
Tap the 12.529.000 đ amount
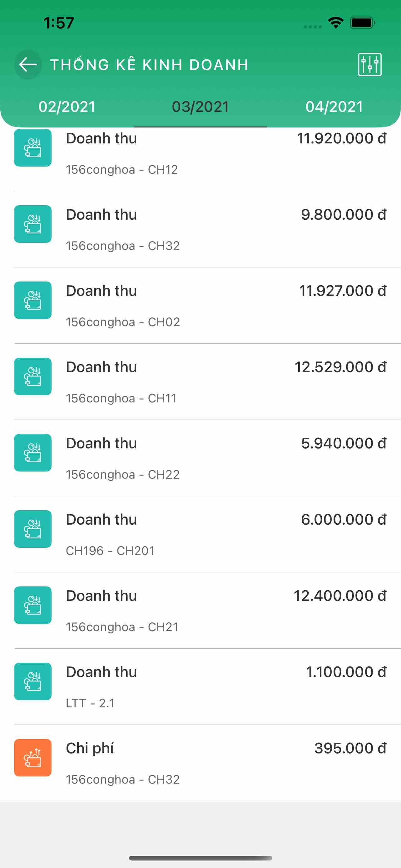(x=340, y=367)
